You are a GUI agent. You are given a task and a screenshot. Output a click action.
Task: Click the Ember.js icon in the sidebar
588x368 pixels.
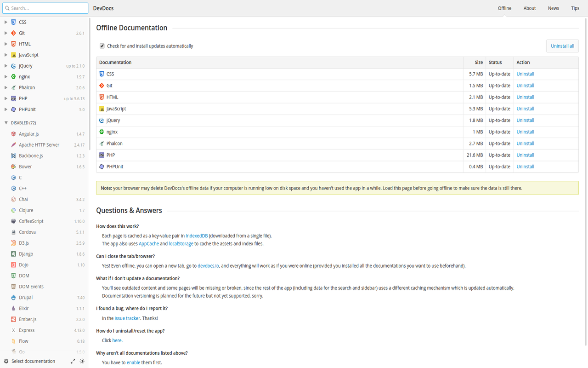click(x=13, y=319)
